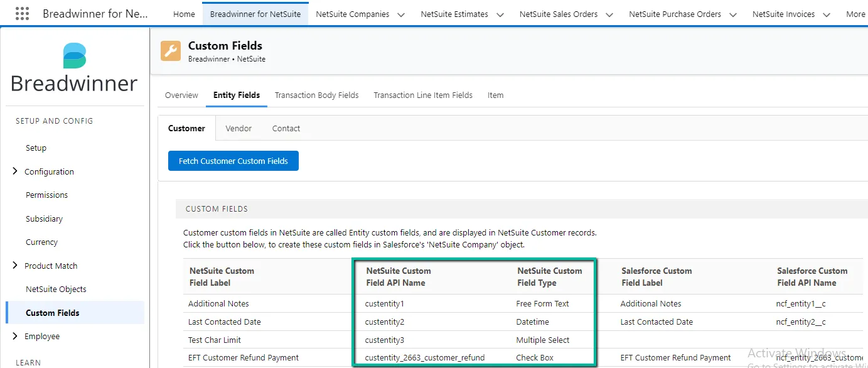868x368 pixels.
Task: Click the custentity1 API name cell
Action: point(385,304)
